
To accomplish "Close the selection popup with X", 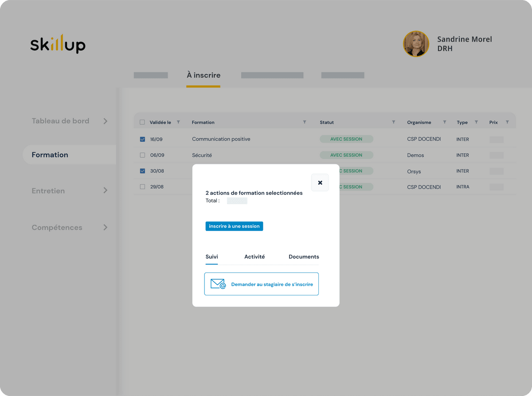I will 320,182.
